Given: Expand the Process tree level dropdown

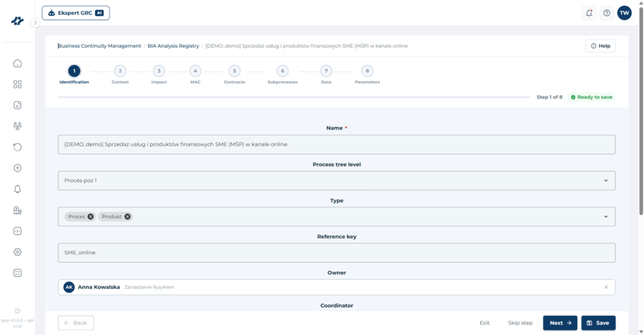Looking at the screenshot, I should 606,181.
